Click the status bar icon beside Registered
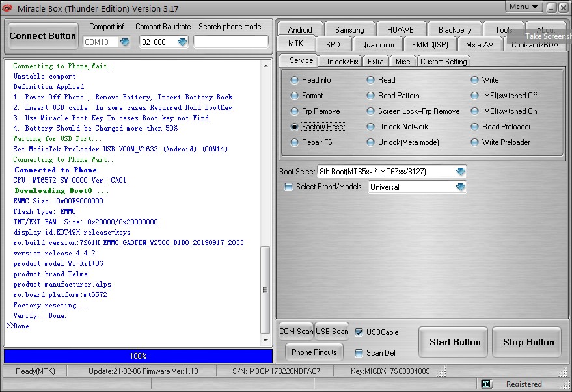The width and height of the screenshot is (572, 392). pyautogui.click(x=485, y=384)
